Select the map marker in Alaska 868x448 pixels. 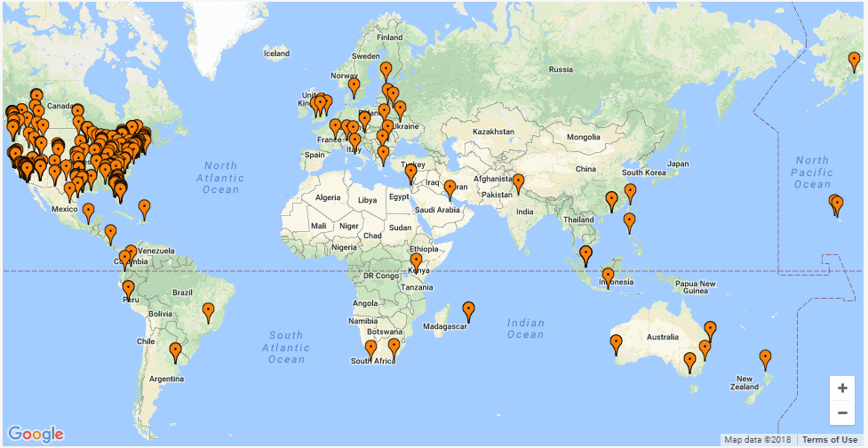[854, 61]
